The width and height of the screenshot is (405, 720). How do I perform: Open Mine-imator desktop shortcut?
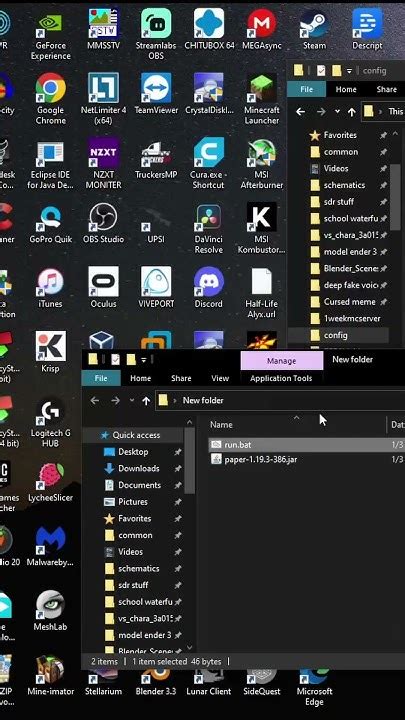click(x=51, y=675)
